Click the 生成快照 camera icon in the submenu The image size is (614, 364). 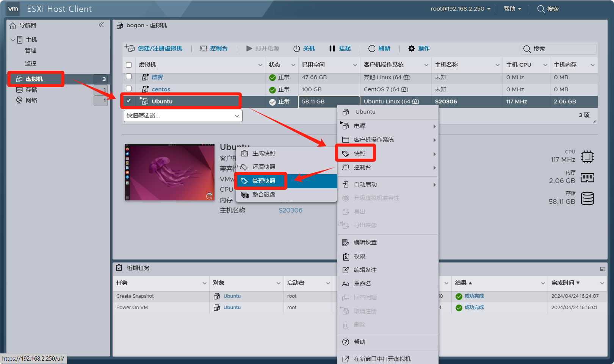pos(245,153)
